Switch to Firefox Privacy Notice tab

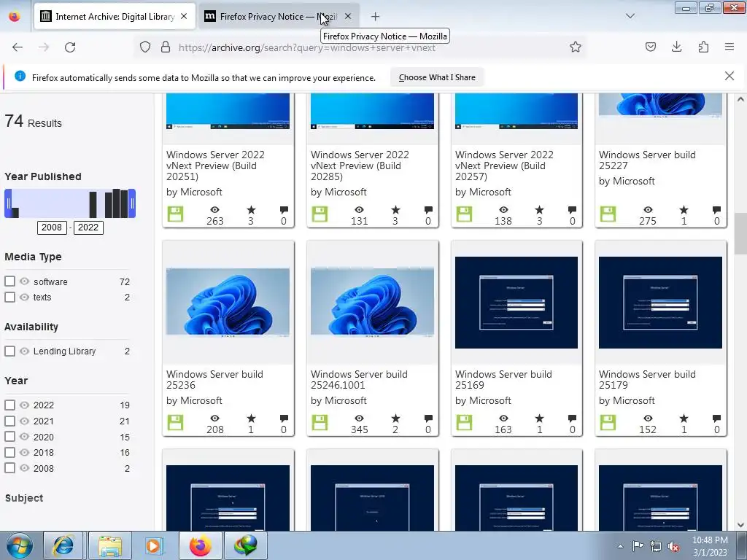pyautogui.click(x=279, y=16)
